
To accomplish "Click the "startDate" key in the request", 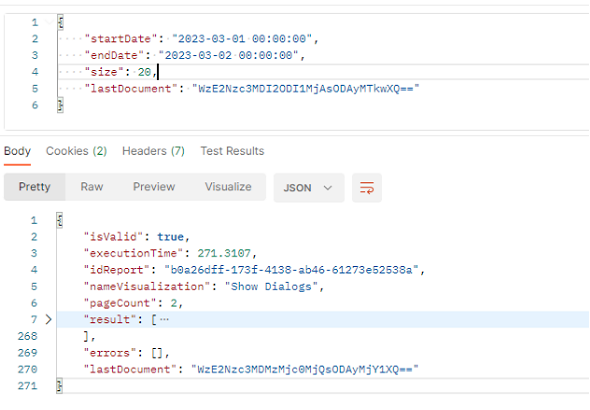I will tap(121, 39).
